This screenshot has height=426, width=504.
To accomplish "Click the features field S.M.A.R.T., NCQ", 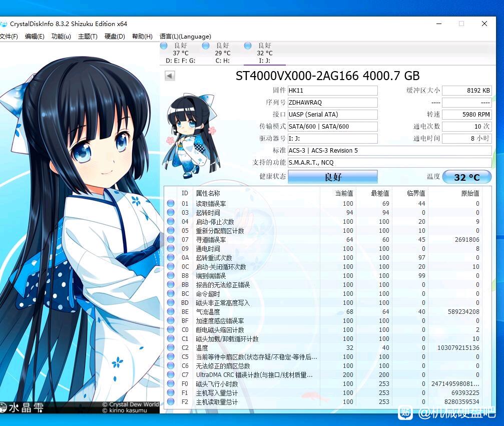I will [389, 162].
